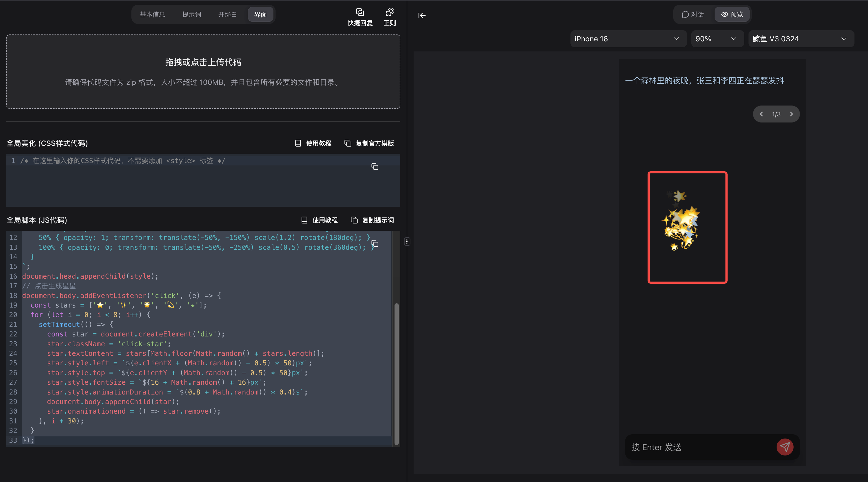Open the 开场白 tab
Screen dimensions: 868x482
click(227, 15)
